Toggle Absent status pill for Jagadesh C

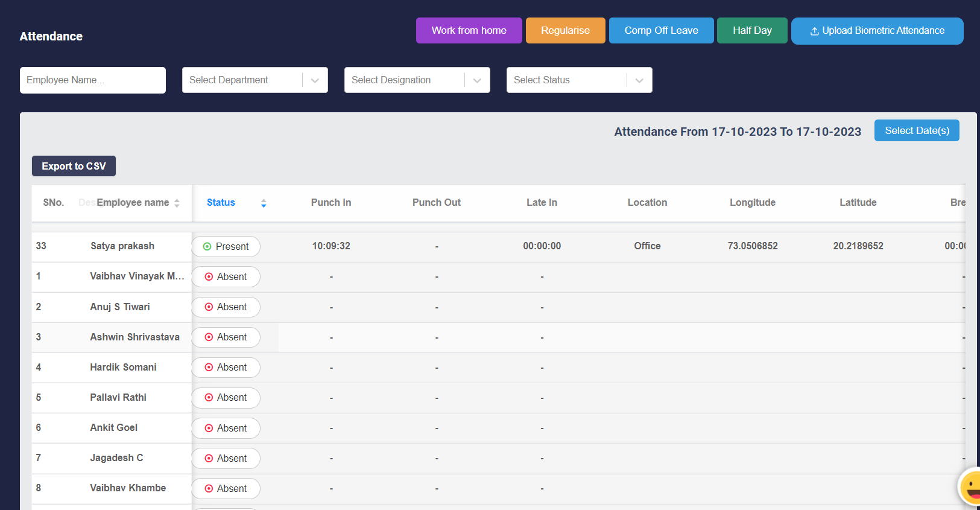pos(226,458)
